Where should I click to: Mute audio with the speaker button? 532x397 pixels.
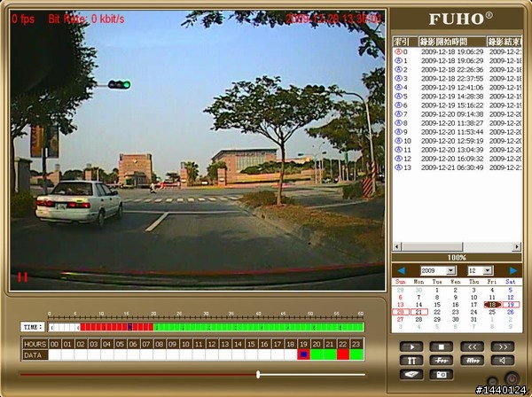pos(503,361)
